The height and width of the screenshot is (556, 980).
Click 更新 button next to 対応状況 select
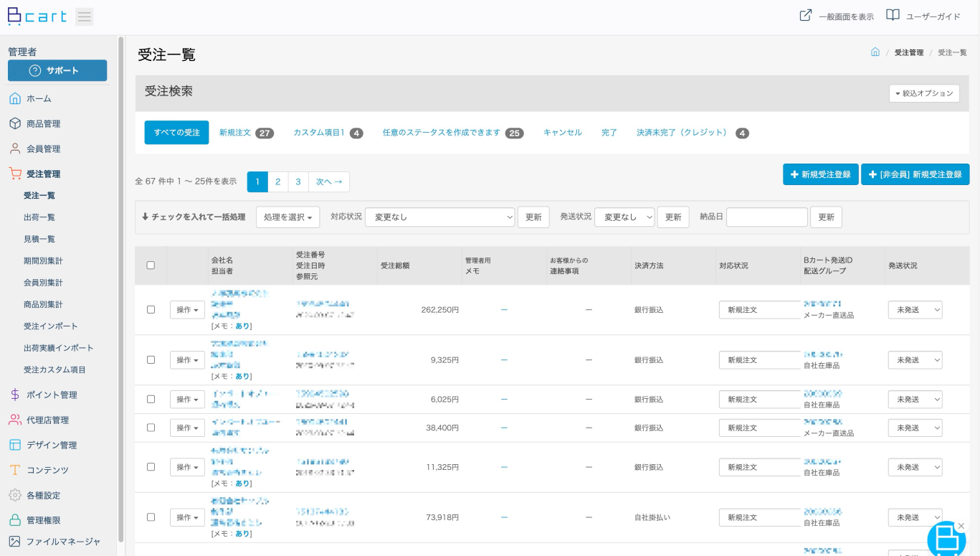[533, 217]
